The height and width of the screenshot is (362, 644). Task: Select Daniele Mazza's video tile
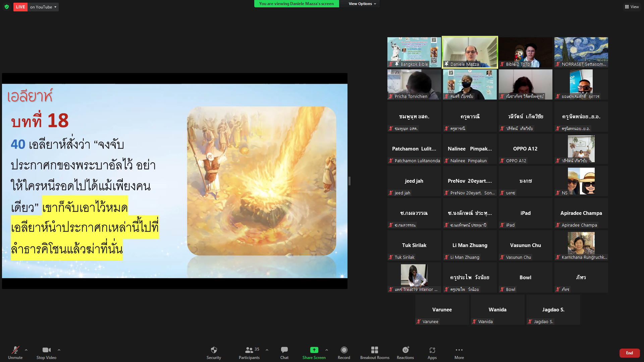point(470,52)
